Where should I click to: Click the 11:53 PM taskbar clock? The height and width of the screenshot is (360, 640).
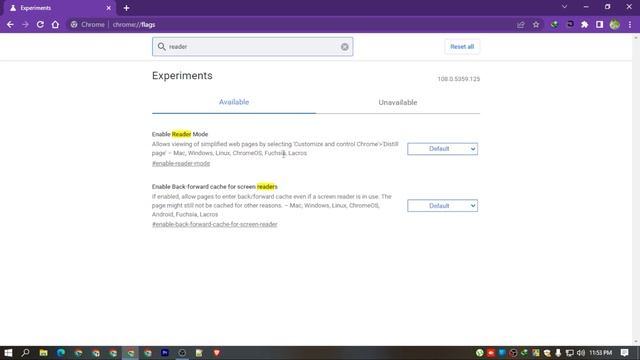601,353
